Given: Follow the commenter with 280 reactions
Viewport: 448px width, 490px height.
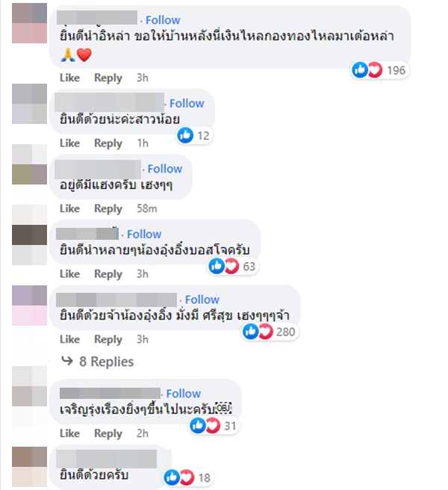Looking at the screenshot, I should pos(202,300).
